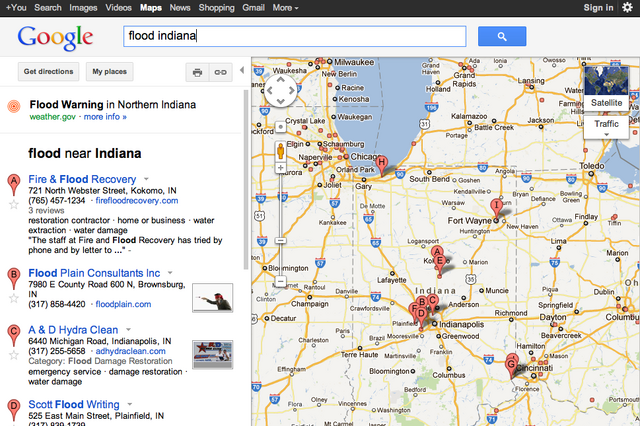Star the A & D Hydra Clean result
This screenshot has width=640, height=426.
(x=14, y=355)
